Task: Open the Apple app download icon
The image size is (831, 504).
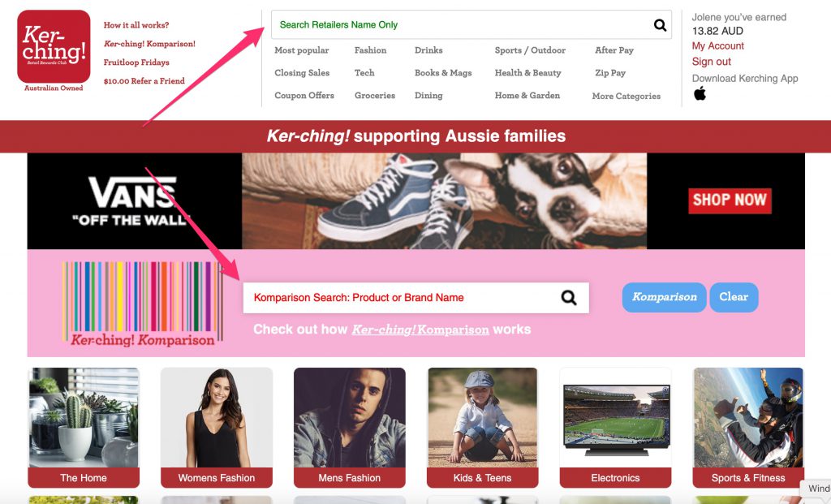Action: click(x=700, y=94)
